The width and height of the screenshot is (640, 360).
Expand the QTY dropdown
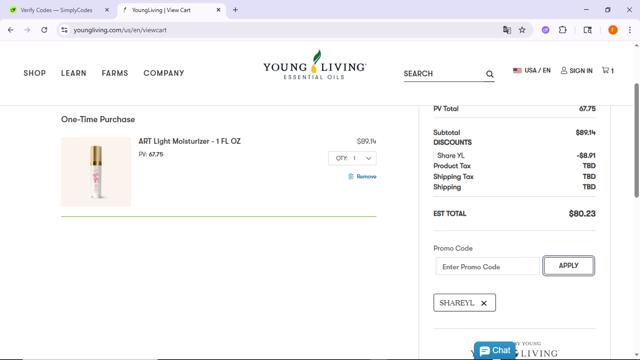[352, 158]
